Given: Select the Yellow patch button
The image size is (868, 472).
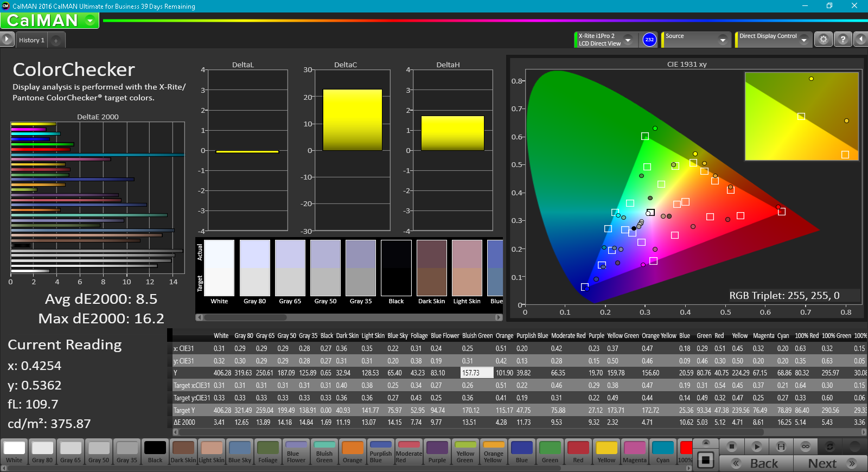Looking at the screenshot, I should 607,452.
